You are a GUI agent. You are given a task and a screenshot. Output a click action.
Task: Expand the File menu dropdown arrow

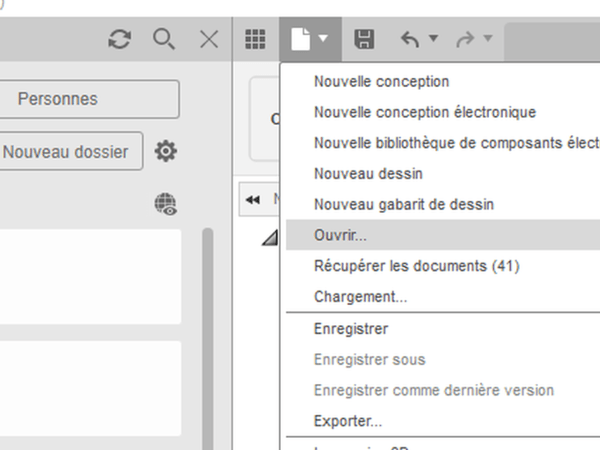click(324, 40)
